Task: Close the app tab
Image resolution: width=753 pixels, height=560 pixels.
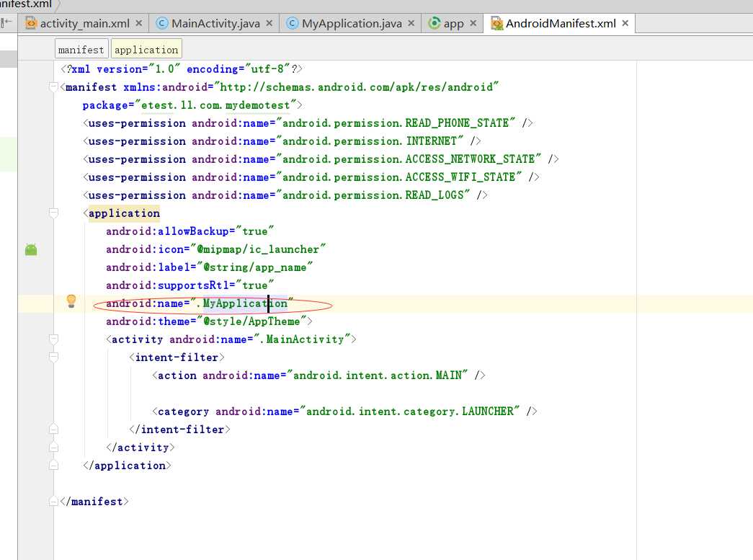Action: (x=473, y=23)
